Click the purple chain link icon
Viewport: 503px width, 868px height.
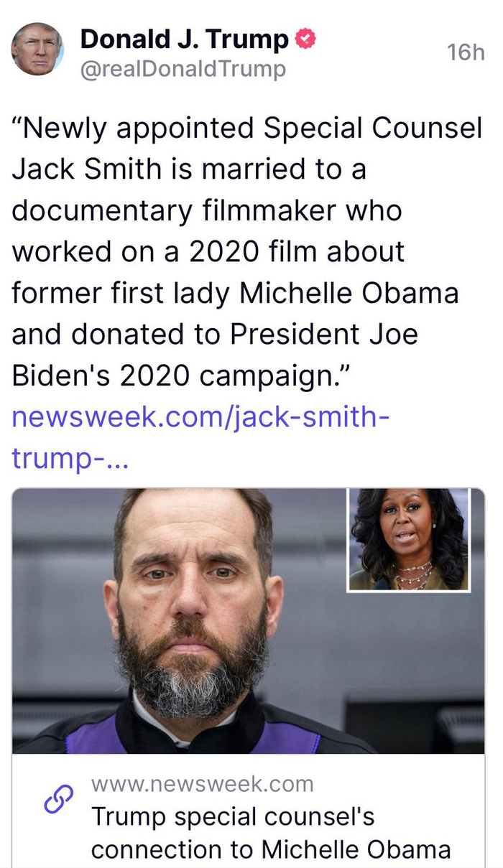coord(58,799)
